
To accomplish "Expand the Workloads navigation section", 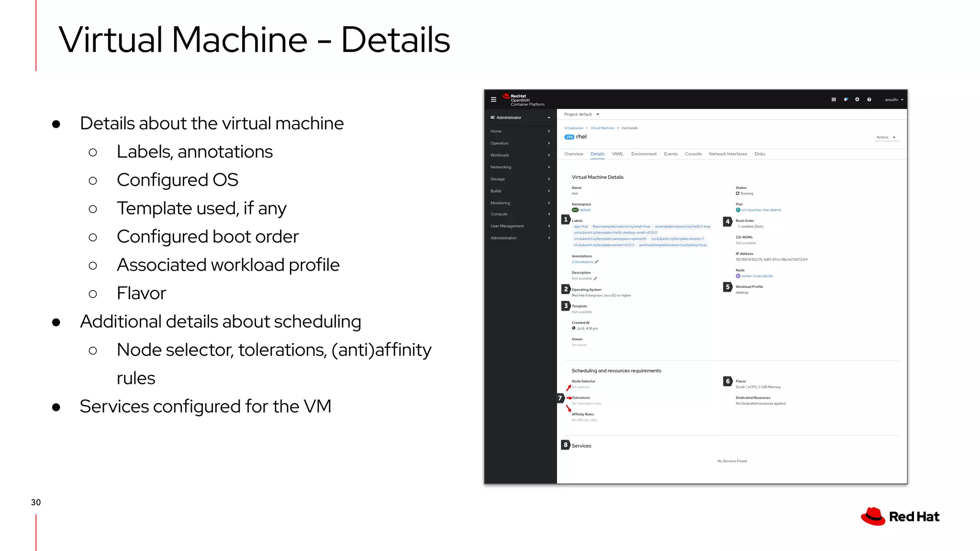I will 521,155.
